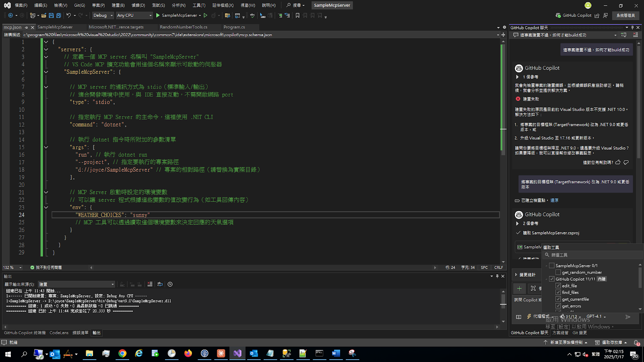Open the Debug configuration dropdown

tap(103, 15)
